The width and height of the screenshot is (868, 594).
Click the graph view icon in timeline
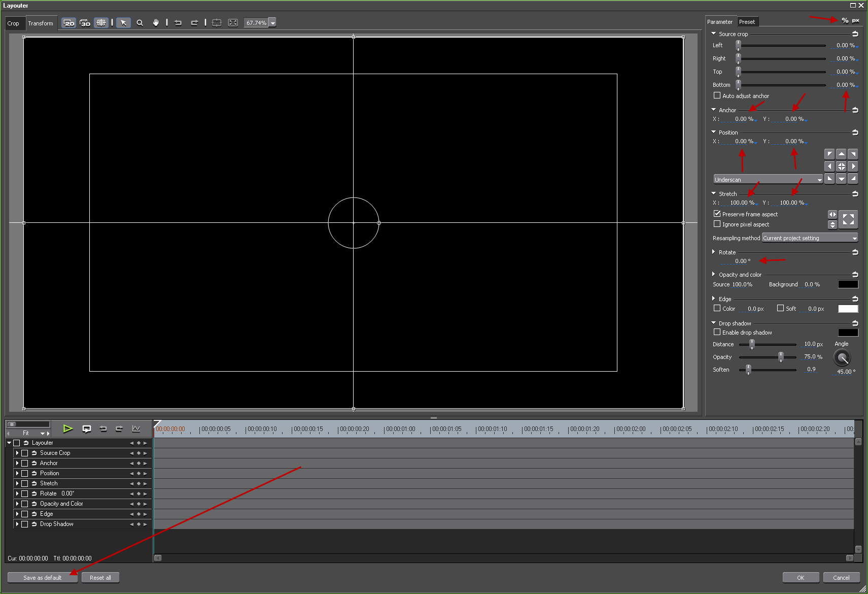tap(136, 429)
